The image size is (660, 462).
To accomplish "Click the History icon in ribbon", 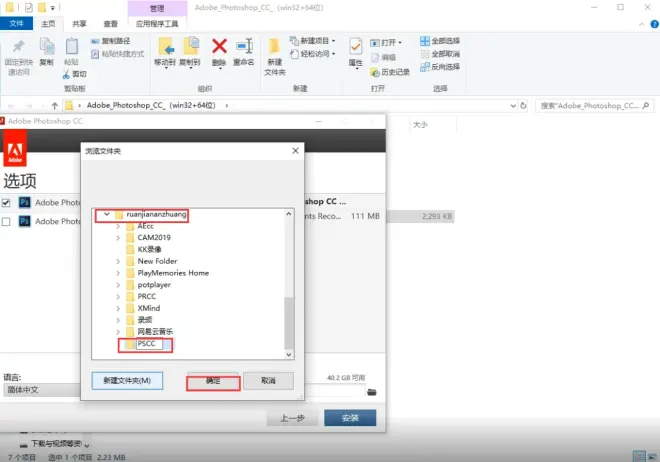I will pyautogui.click(x=375, y=72).
